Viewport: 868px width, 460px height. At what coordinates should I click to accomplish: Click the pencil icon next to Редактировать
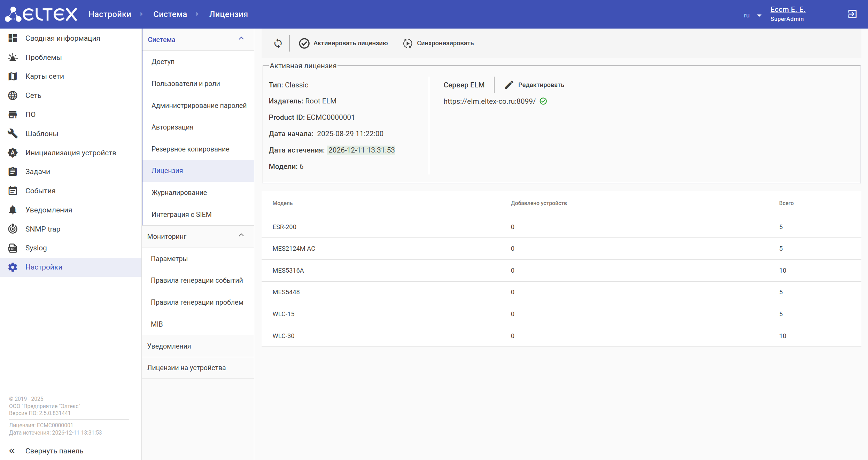(509, 85)
